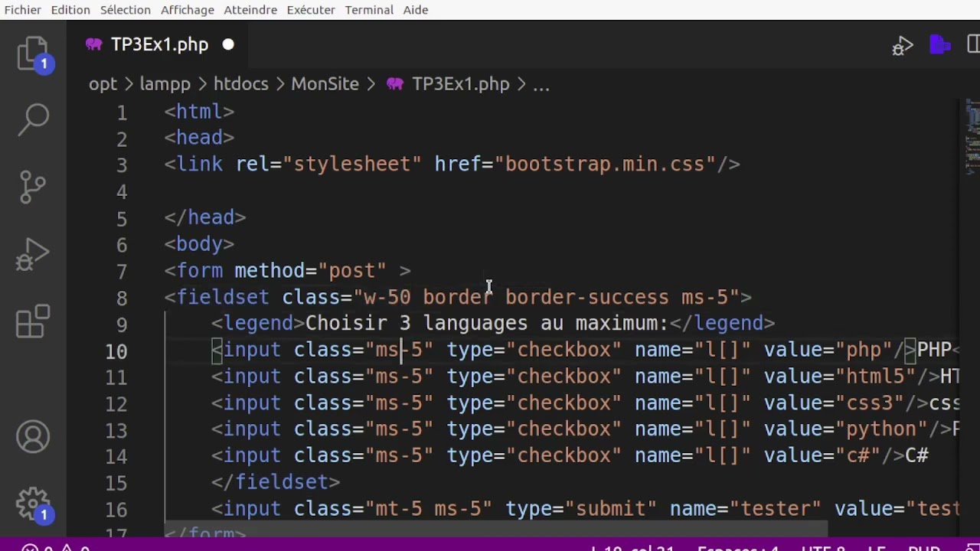Click the name 'tester' on line 16
This screenshot has height=551, width=980.
776,509
